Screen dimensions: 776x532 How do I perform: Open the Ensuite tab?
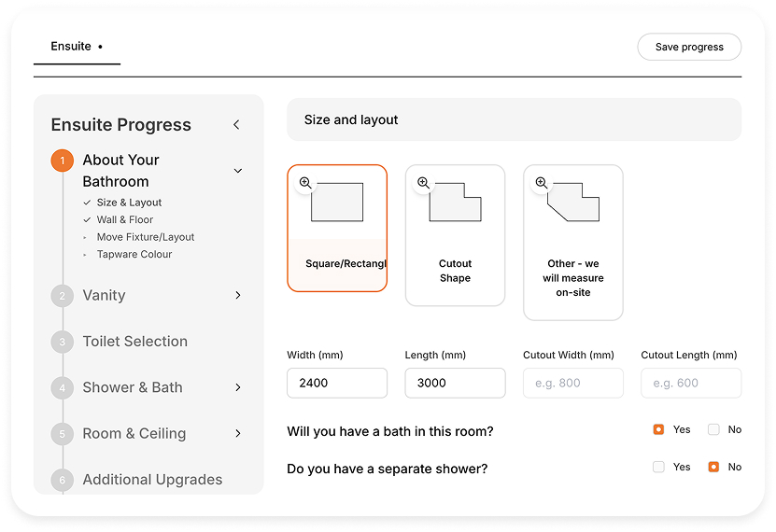[72, 47]
